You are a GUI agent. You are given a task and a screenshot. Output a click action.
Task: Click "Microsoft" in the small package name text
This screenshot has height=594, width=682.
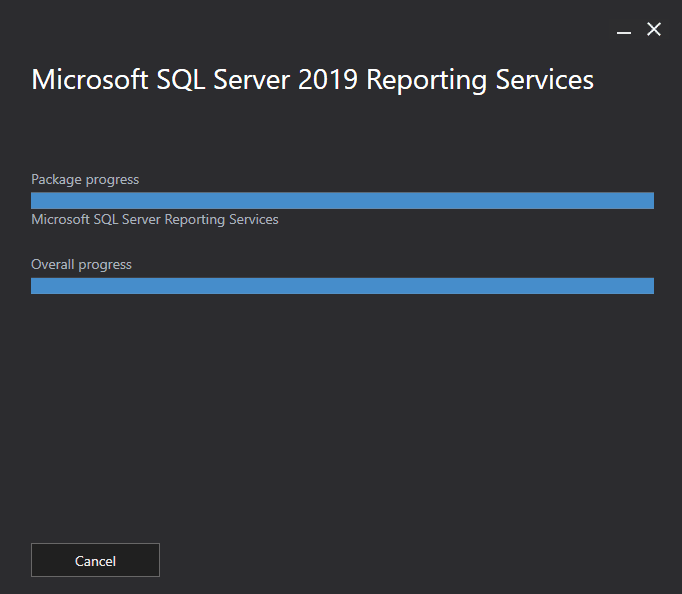[x=61, y=219]
